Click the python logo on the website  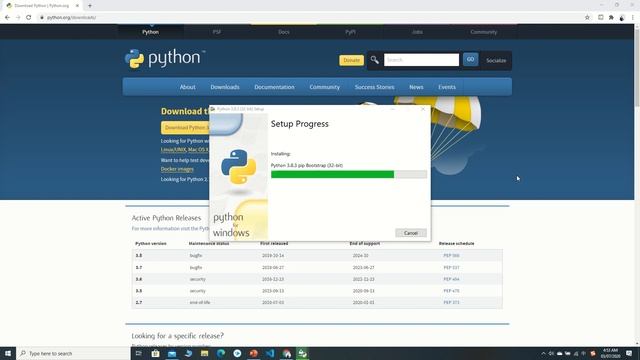(164, 59)
